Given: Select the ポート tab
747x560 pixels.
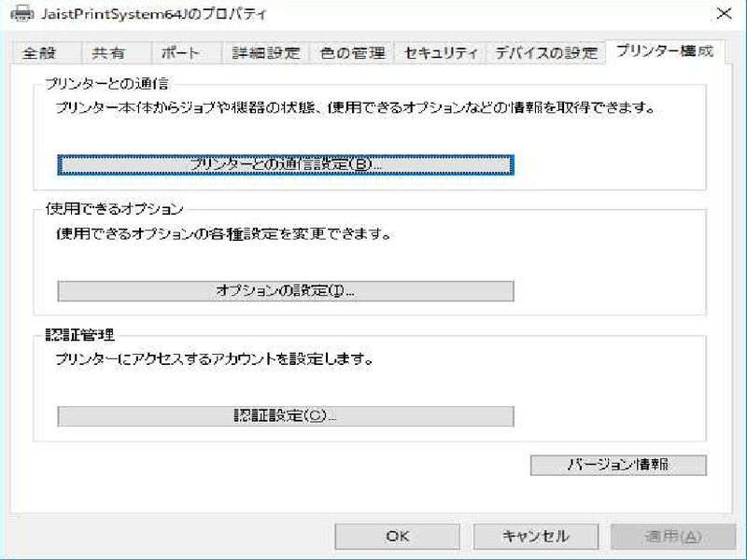Looking at the screenshot, I should tap(186, 53).
